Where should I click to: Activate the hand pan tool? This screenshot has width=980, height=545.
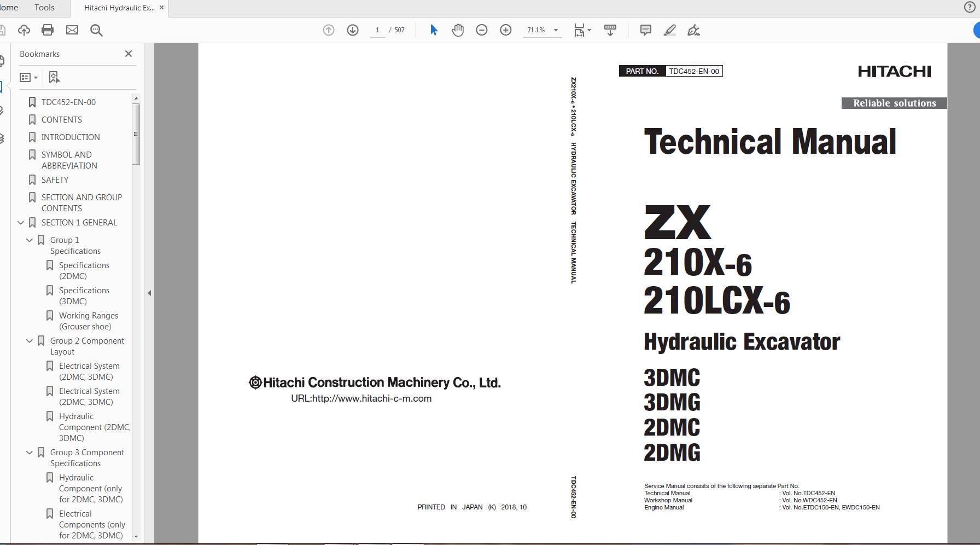[x=458, y=30]
